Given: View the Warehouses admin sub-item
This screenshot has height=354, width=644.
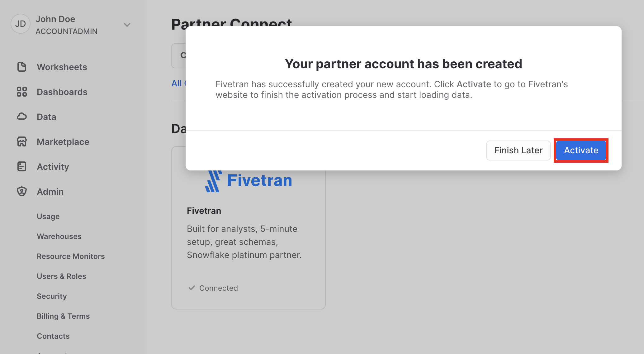Looking at the screenshot, I should click(59, 236).
